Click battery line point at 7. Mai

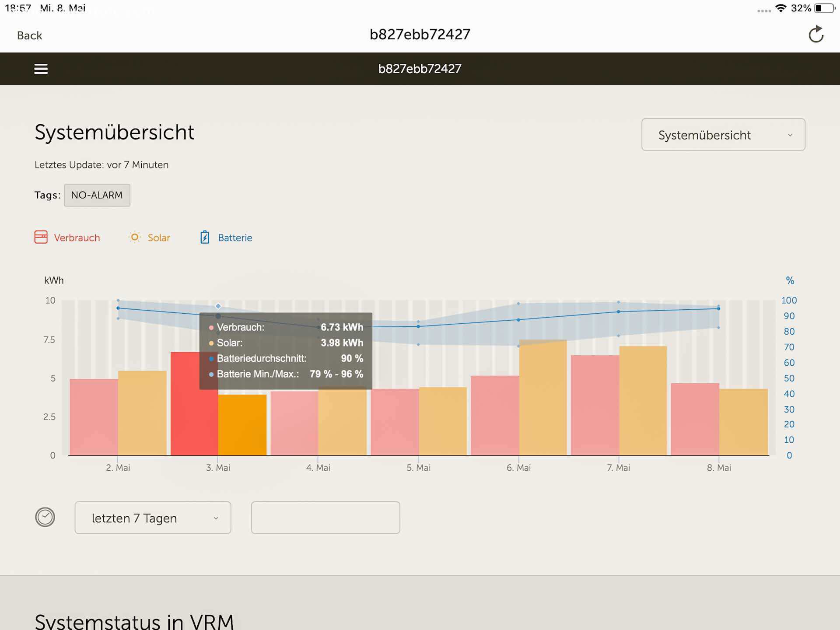[x=618, y=311]
